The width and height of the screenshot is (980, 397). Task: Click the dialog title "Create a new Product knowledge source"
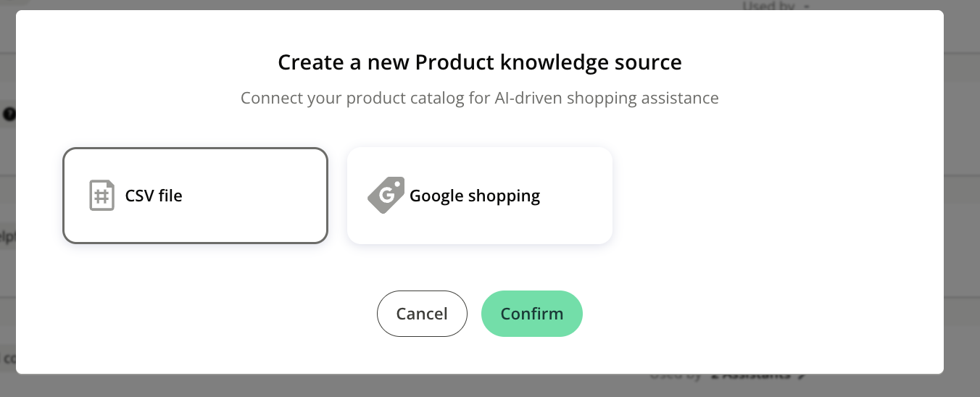click(479, 62)
